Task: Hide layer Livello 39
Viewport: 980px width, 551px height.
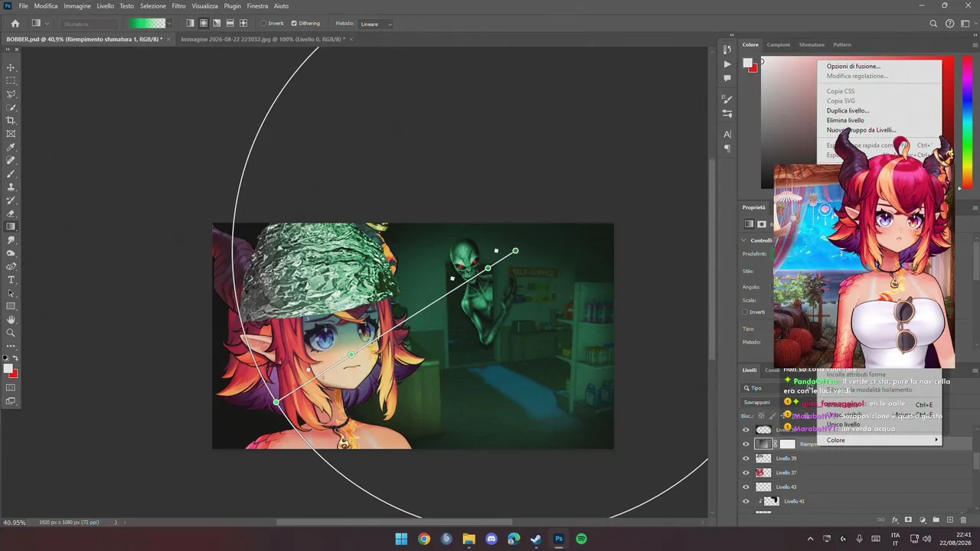Action: 746,458
